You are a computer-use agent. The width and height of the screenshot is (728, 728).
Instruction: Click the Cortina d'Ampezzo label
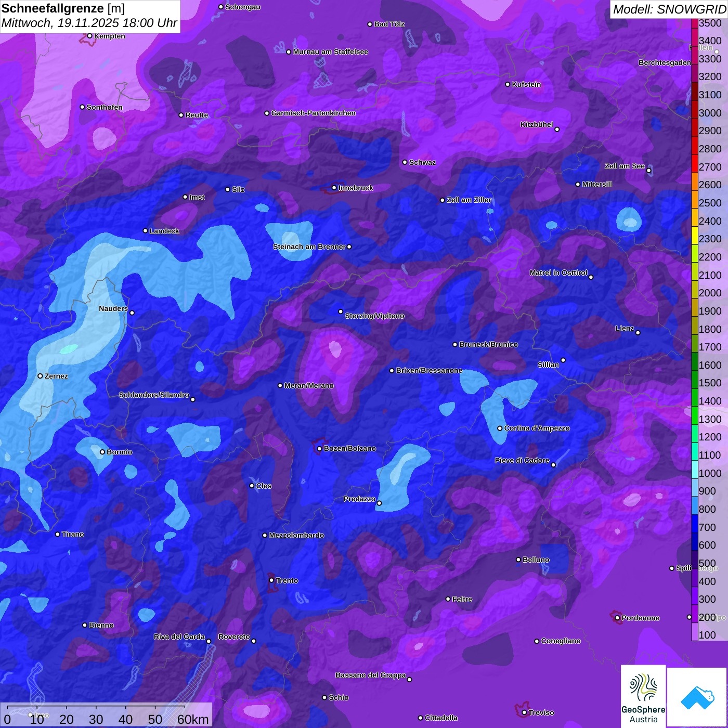(537, 428)
